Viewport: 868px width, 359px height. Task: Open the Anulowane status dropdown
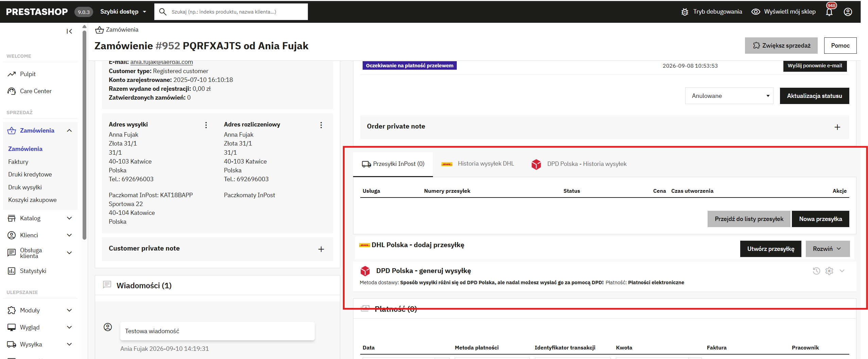tap(729, 96)
